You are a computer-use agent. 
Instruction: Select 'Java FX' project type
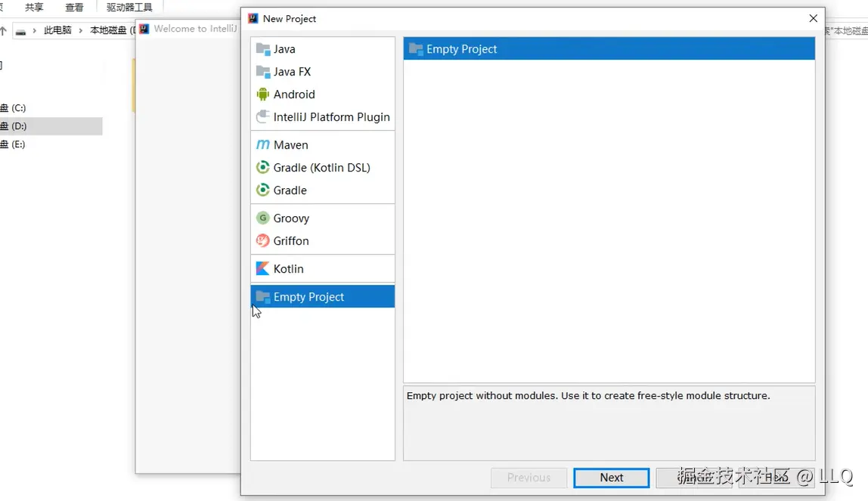pyautogui.click(x=292, y=72)
